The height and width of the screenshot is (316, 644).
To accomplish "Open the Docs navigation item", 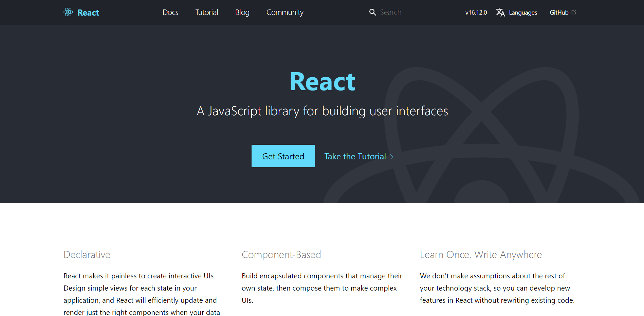I will [170, 13].
